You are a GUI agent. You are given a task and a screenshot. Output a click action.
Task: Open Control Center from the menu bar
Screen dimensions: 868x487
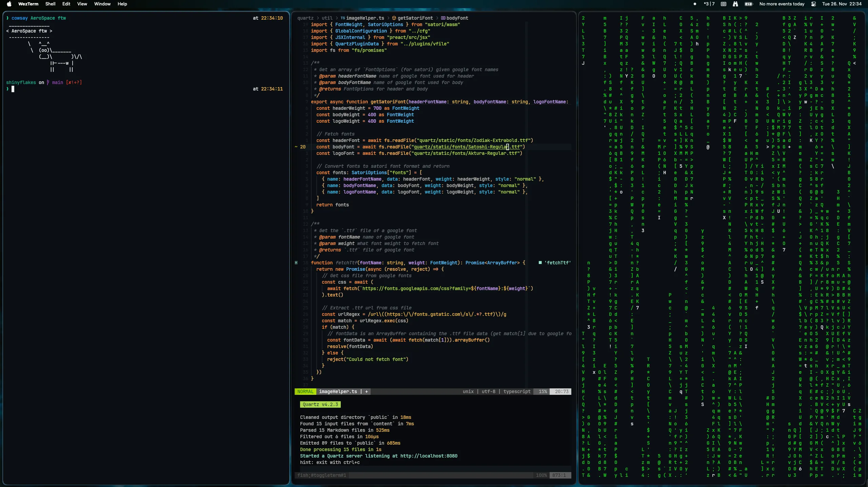coord(813,4)
